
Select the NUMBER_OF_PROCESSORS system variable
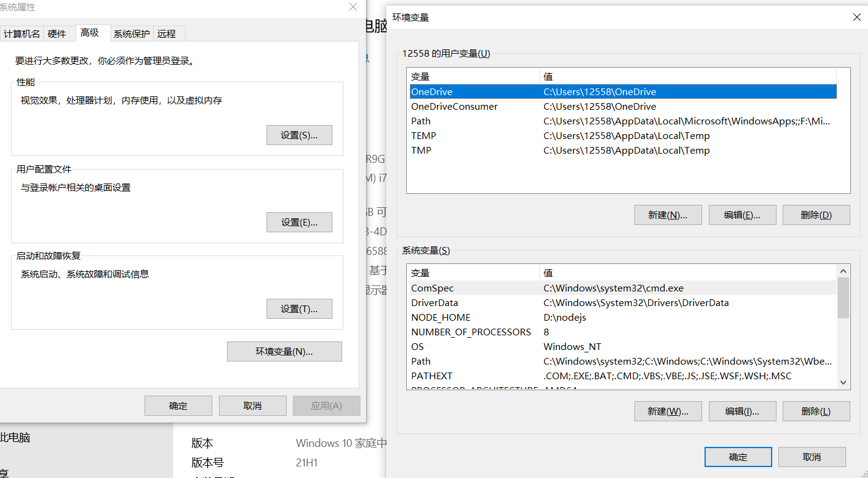(x=623, y=332)
